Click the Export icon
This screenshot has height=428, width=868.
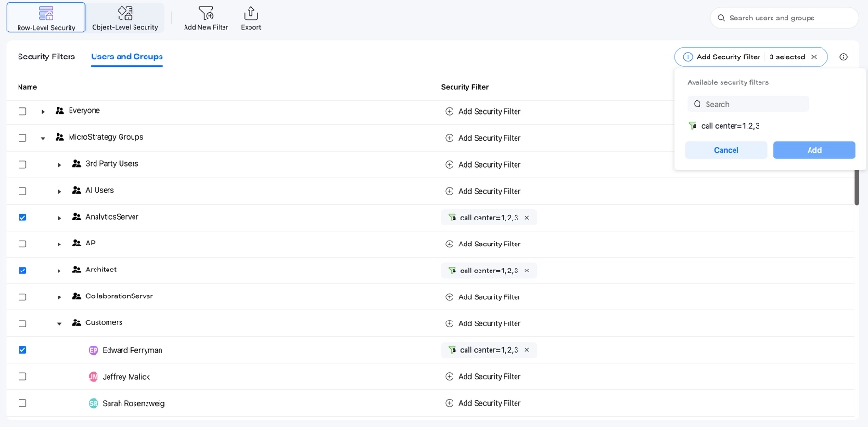pos(250,13)
